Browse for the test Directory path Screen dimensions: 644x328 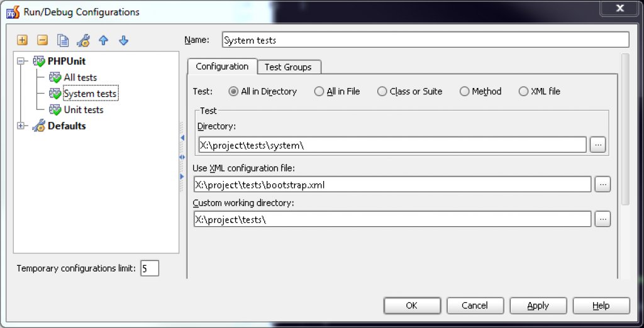[597, 145]
